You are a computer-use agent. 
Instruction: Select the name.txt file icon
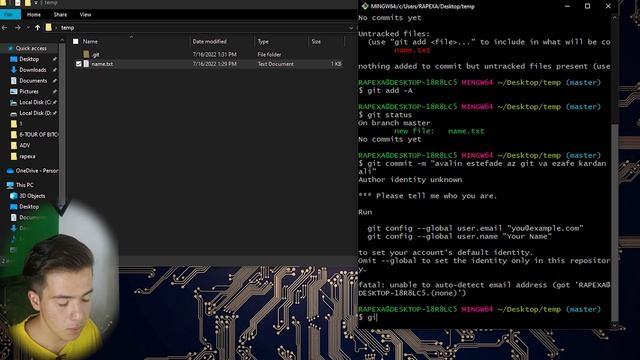click(86, 64)
